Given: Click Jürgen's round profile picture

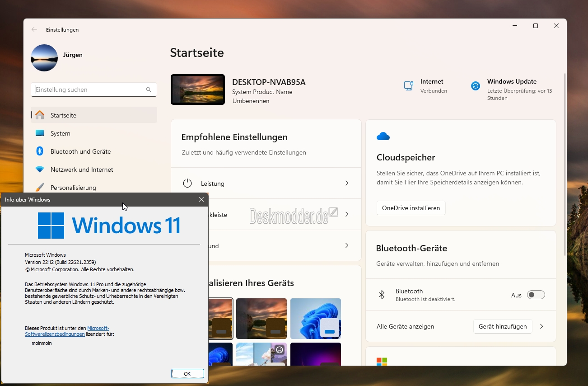Looking at the screenshot, I should (44, 58).
